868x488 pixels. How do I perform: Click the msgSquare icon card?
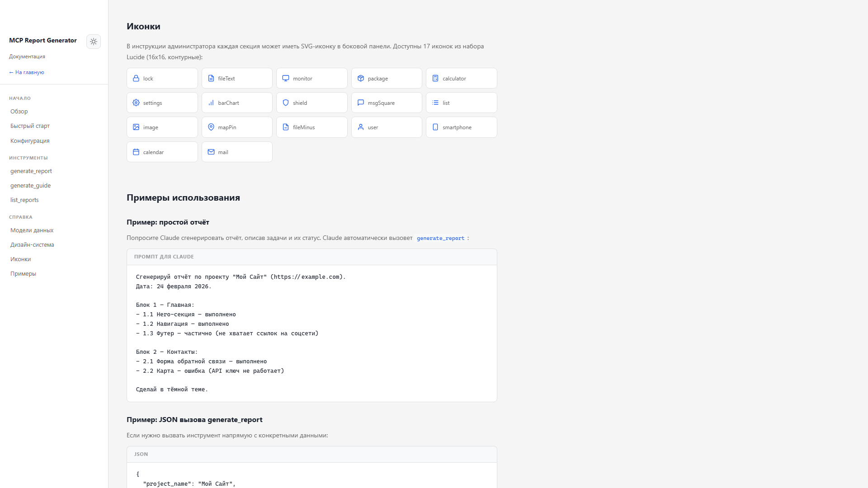(x=387, y=103)
